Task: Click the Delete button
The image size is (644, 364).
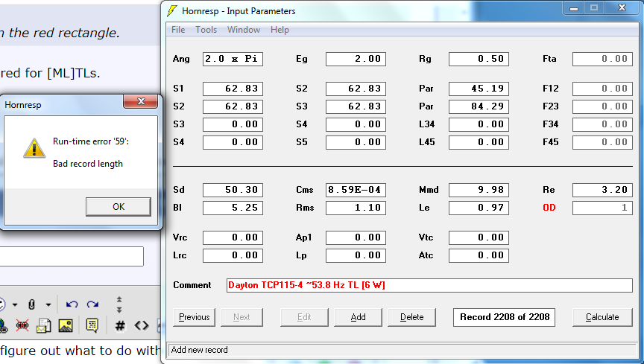Action: click(411, 317)
